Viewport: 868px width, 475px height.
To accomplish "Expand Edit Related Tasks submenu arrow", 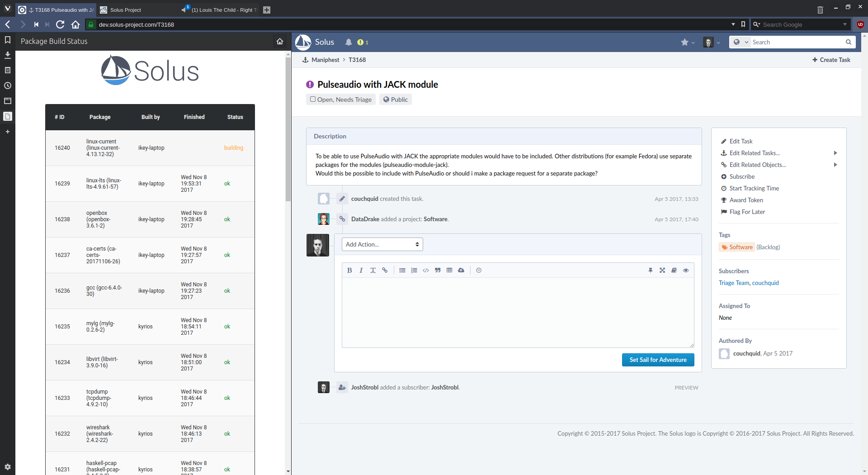I will point(835,153).
